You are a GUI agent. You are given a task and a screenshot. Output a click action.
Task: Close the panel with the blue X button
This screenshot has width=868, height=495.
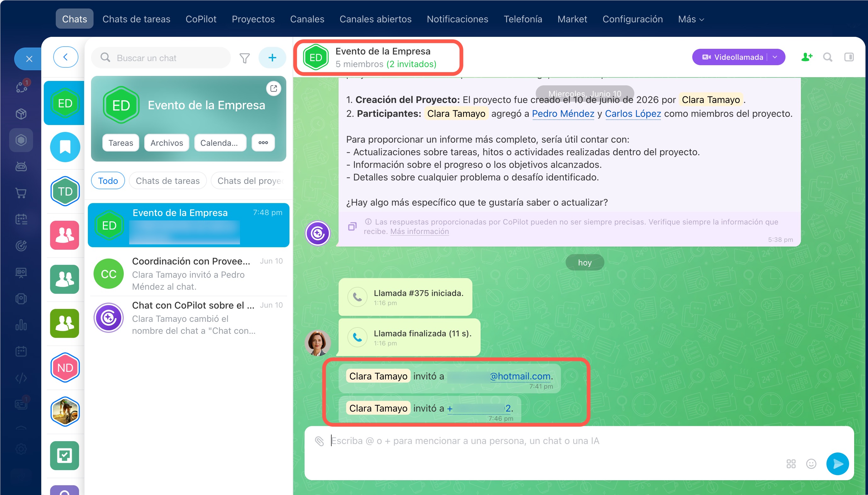[x=29, y=59]
